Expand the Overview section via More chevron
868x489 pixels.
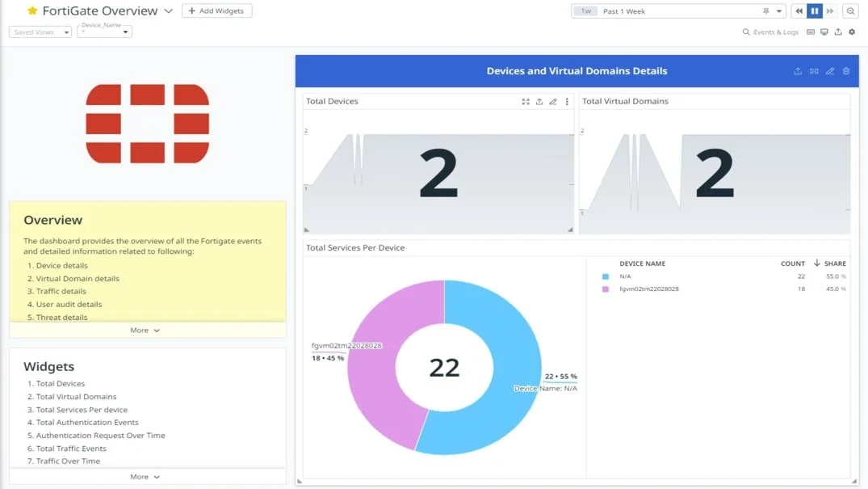(144, 330)
